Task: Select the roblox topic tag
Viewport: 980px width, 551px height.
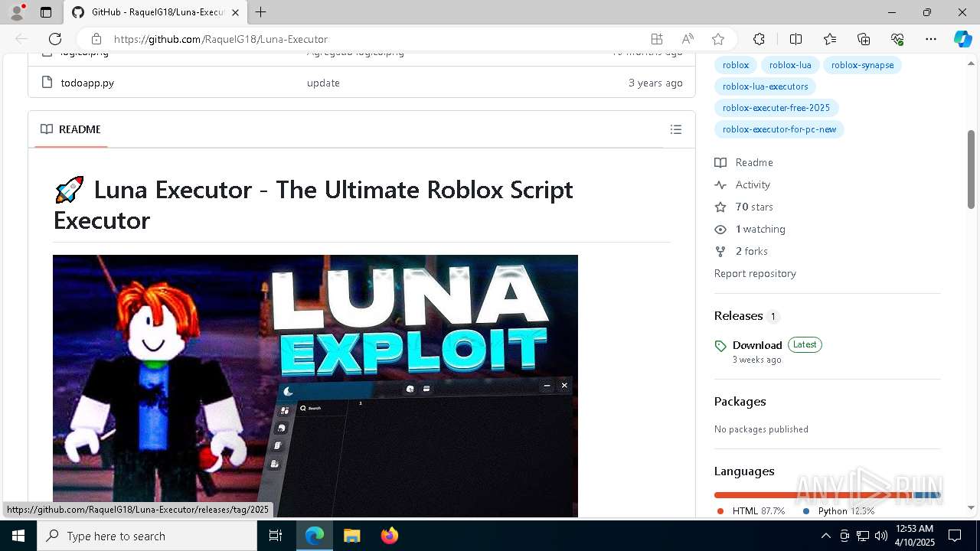Action: coord(736,65)
